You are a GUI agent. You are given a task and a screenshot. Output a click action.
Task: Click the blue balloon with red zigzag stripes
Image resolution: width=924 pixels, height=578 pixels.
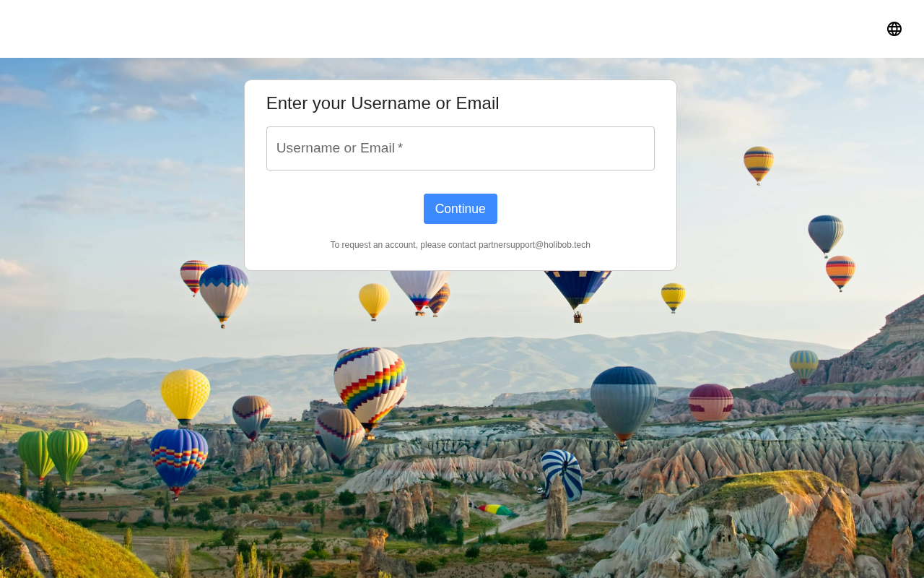(x=178, y=457)
